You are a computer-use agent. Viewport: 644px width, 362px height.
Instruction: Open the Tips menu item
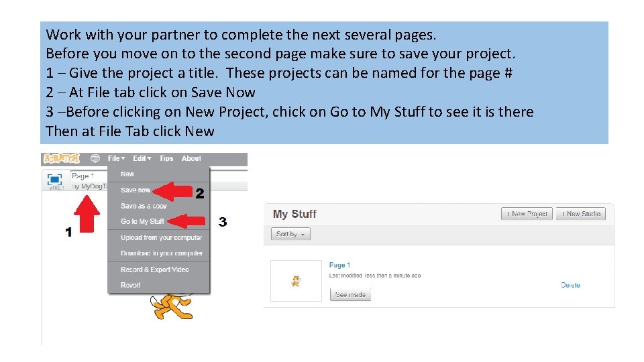click(166, 159)
